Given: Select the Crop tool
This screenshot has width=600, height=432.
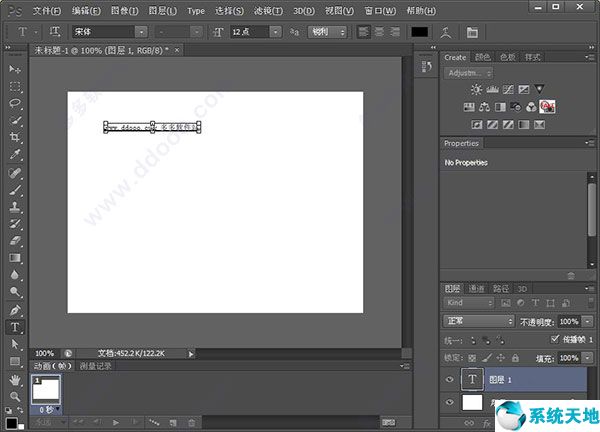Looking at the screenshot, I should pyautogui.click(x=15, y=137).
